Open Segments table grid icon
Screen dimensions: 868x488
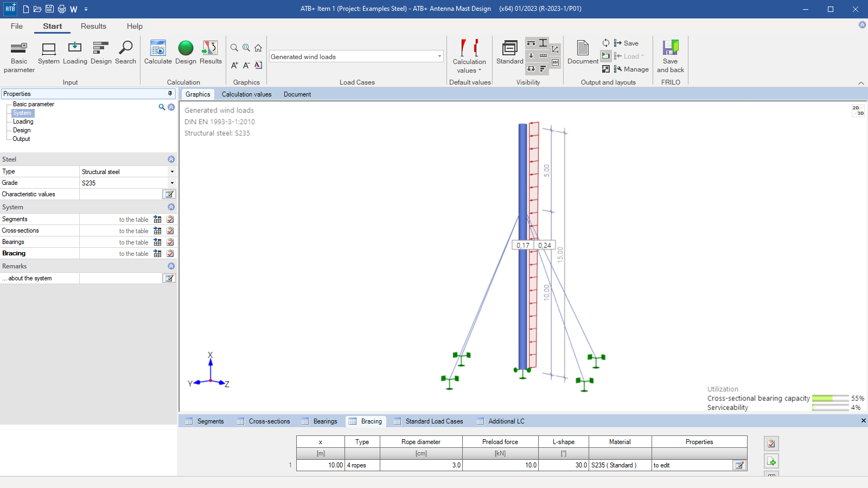point(157,220)
